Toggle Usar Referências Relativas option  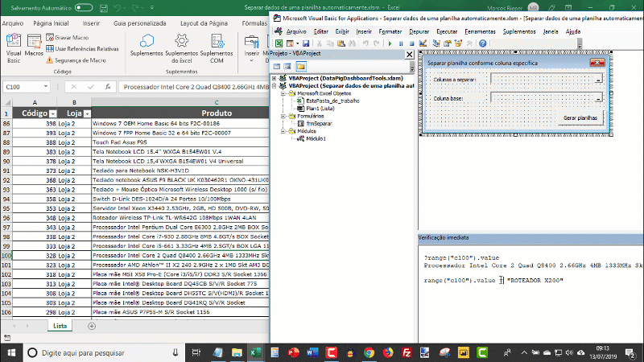point(82,48)
